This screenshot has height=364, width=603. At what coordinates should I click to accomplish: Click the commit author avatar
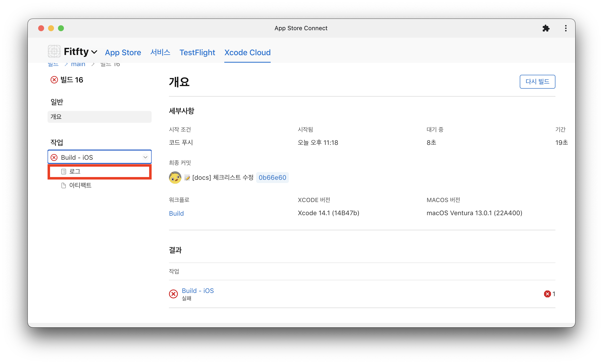tap(175, 178)
